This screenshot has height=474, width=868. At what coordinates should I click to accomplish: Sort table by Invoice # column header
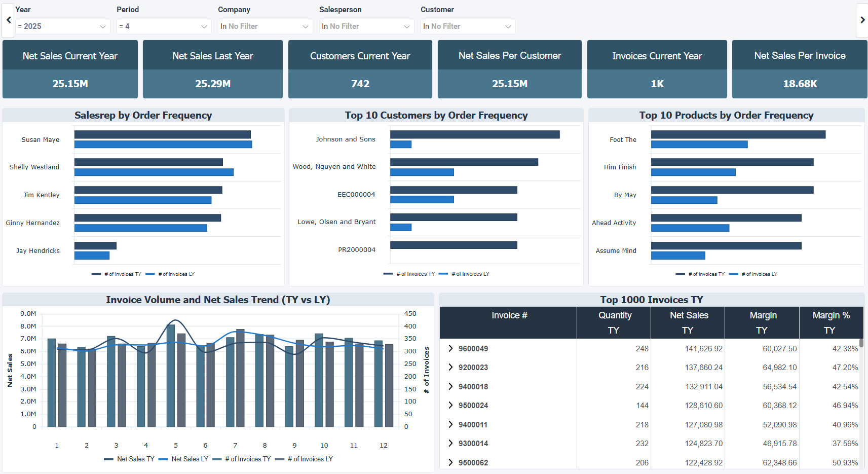point(508,322)
